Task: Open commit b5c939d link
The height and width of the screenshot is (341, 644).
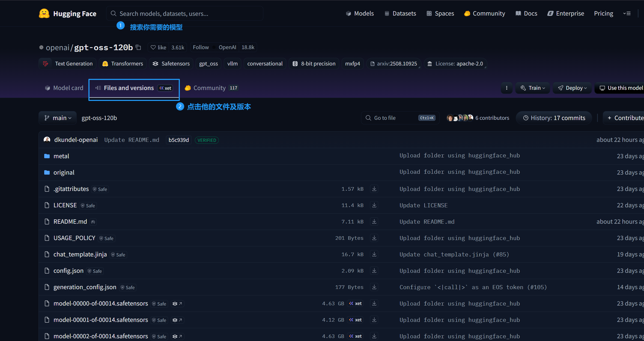Action: point(179,140)
